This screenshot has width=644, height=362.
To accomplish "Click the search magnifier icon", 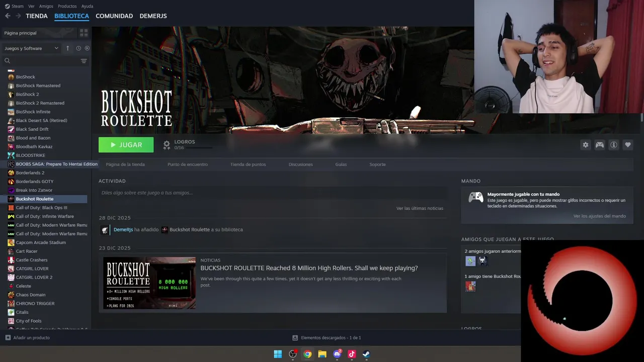I will [8, 61].
